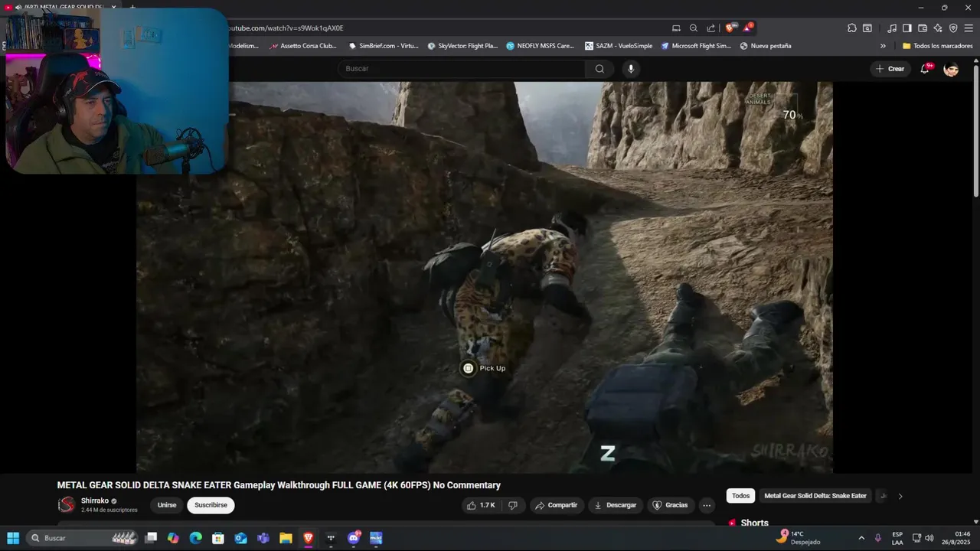This screenshot has height=551, width=980.
Task: Open the three-dot more actions menu
Action: (707, 505)
